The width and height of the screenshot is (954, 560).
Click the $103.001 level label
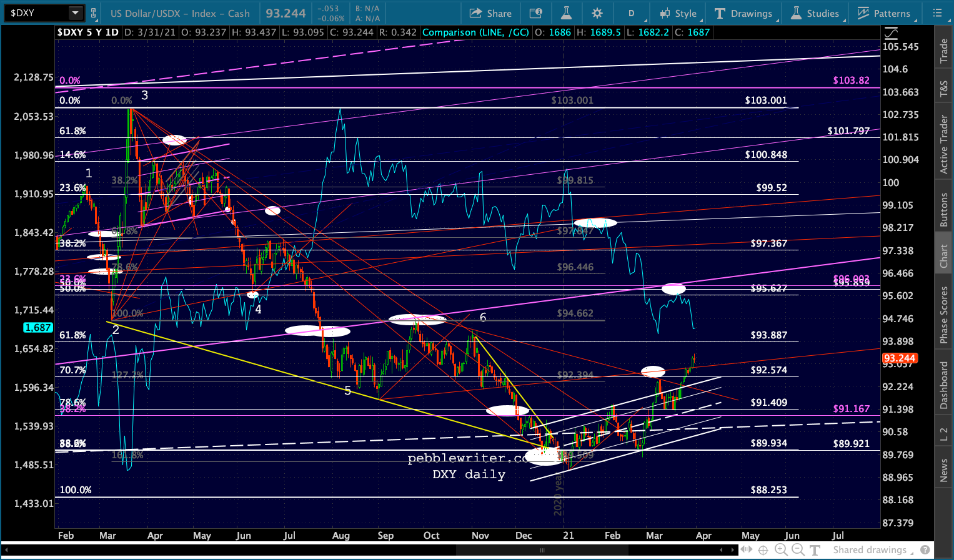(766, 101)
